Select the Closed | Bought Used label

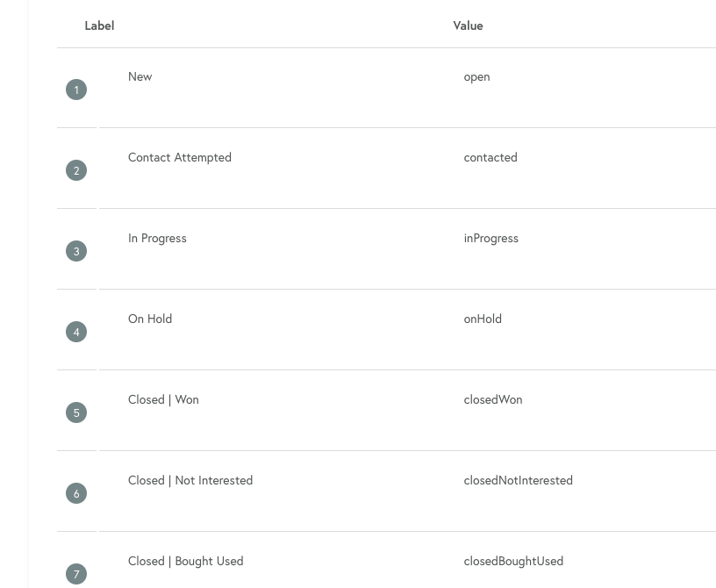coord(185,561)
